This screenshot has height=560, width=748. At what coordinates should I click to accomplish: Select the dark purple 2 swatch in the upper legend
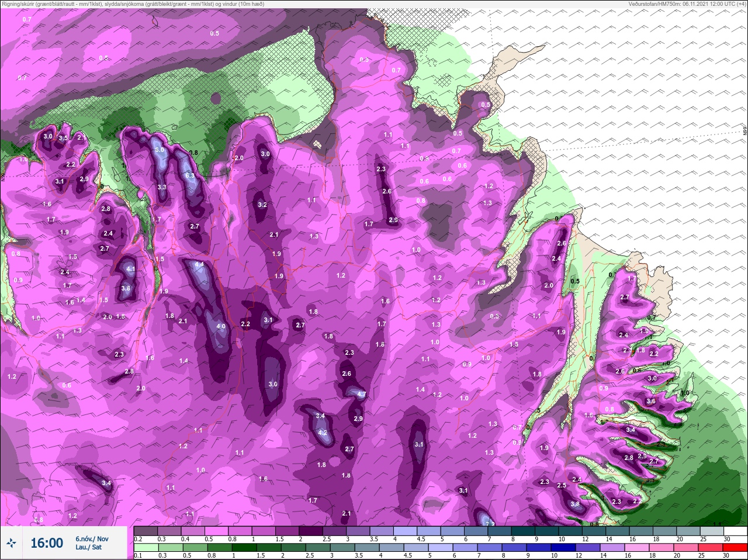click(311, 531)
